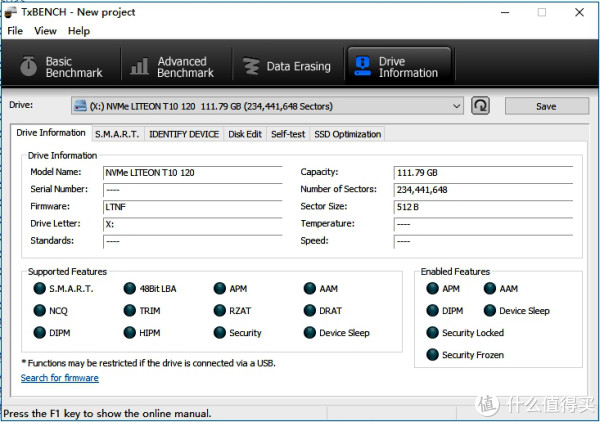This screenshot has height=422, width=600.
Task: Click the Model Name field
Action: pyautogui.click(x=193, y=173)
